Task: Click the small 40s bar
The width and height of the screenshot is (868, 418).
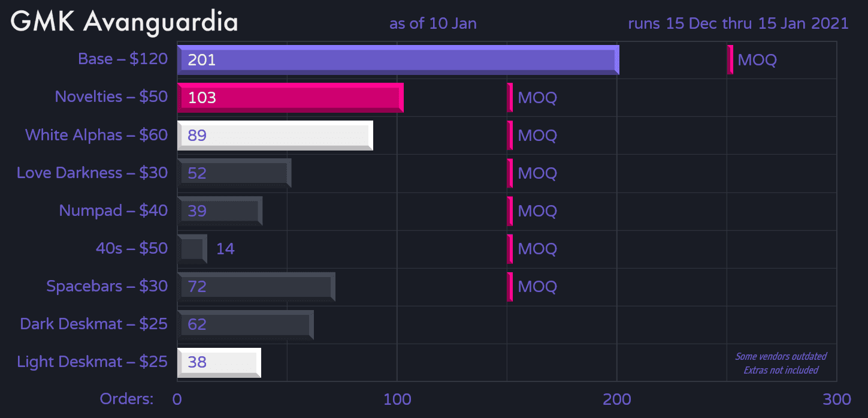Action: tap(192, 249)
